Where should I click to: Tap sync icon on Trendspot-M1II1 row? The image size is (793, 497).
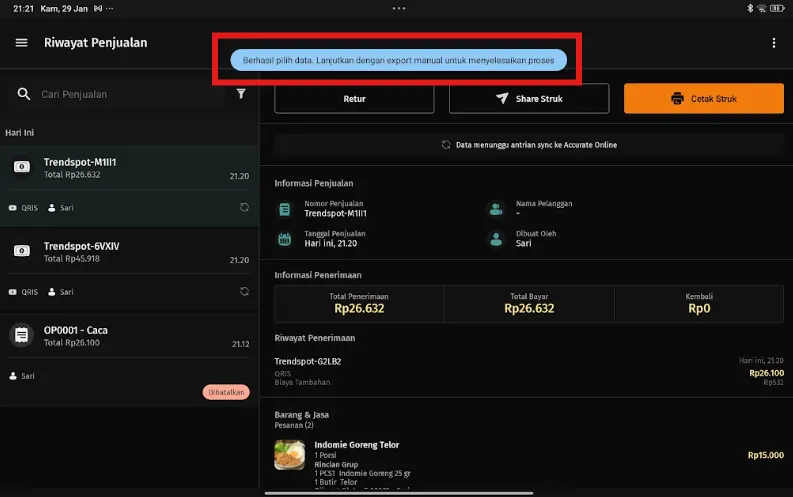tap(244, 207)
